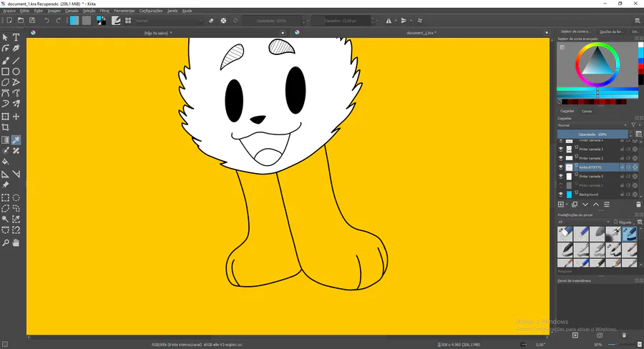Select the Contiguous Selection magic wand tool
Viewport: 644px width, 349px height.
tap(5, 220)
